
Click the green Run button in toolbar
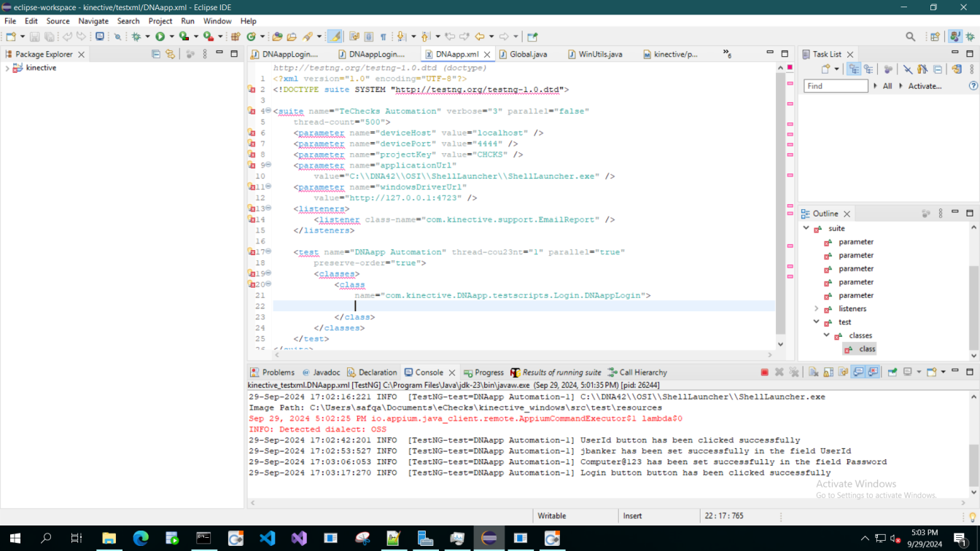[160, 36]
